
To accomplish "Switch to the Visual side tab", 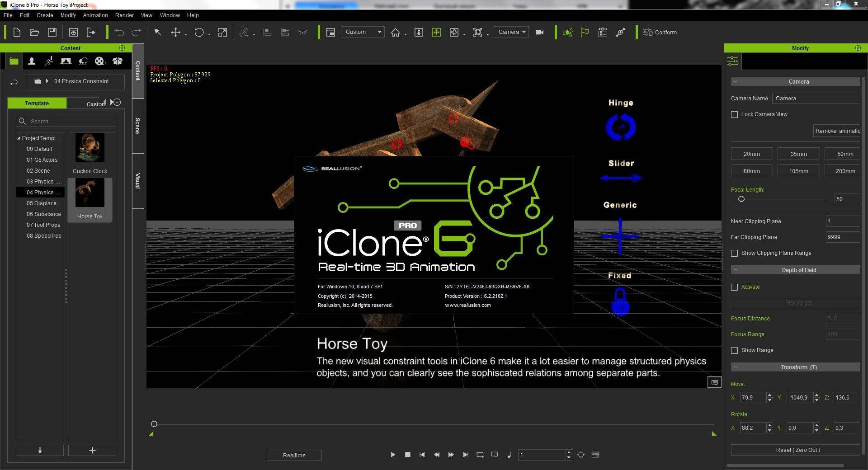I will (x=138, y=181).
